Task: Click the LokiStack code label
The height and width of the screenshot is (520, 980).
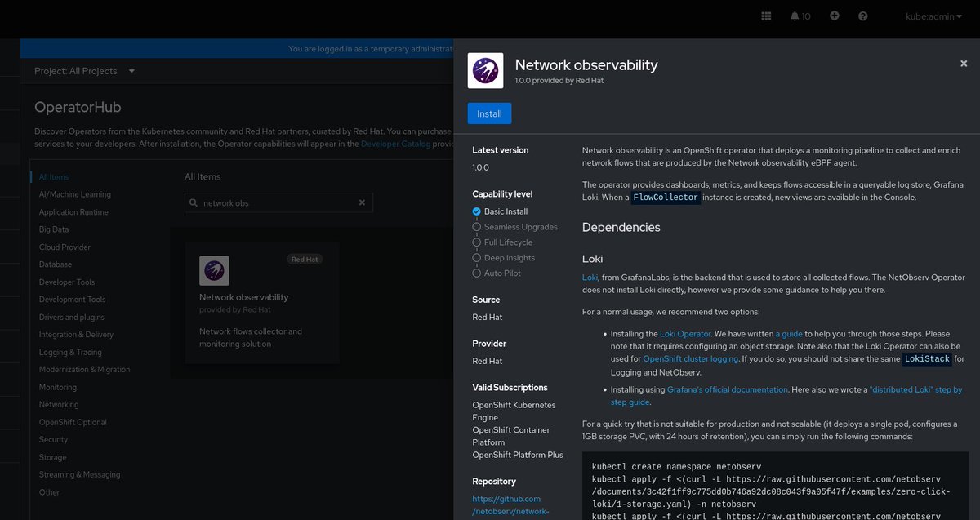Action: [x=926, y=359]
